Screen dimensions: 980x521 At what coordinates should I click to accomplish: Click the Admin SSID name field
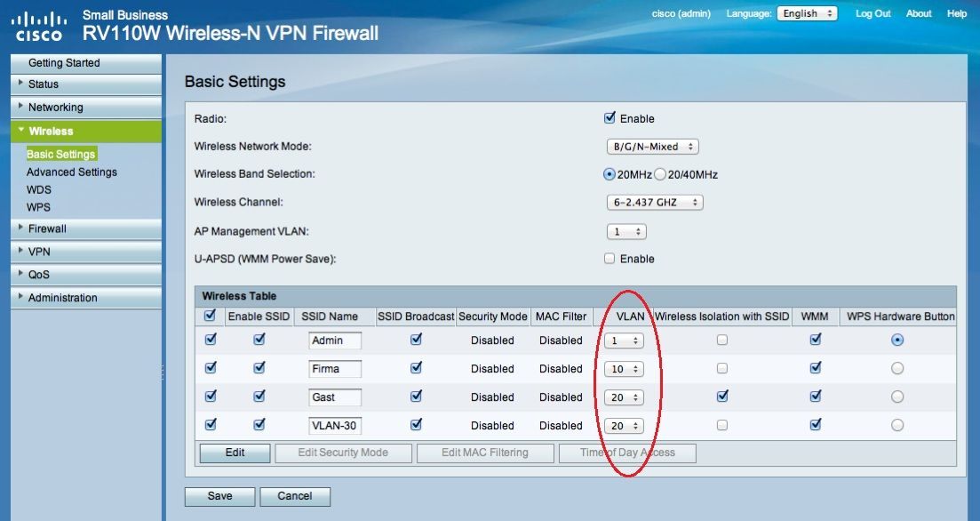point(335,341)
